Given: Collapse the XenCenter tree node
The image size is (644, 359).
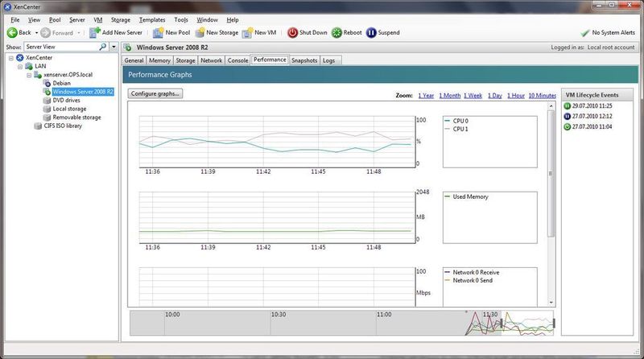Looking at the screenshot, I should tap(11, 58).
